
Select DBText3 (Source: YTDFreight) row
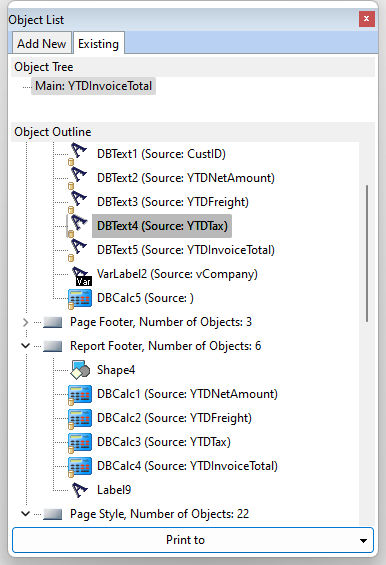pyautogui.click(x=173, y=202)
